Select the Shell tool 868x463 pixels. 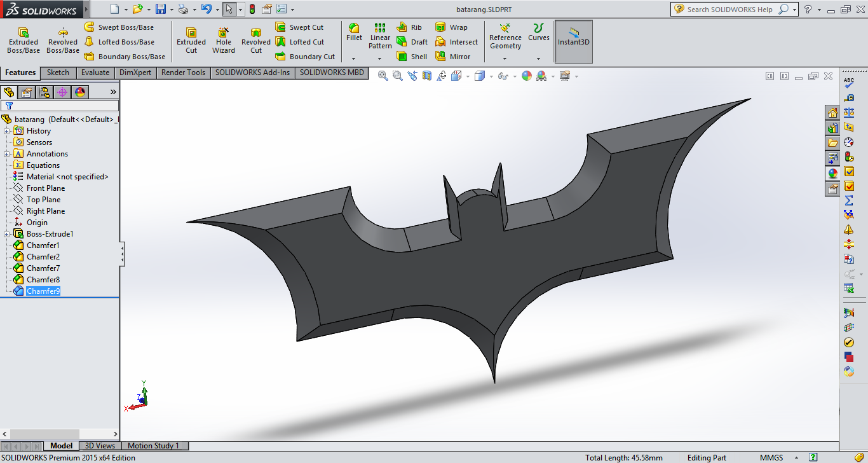click(412, 57)
